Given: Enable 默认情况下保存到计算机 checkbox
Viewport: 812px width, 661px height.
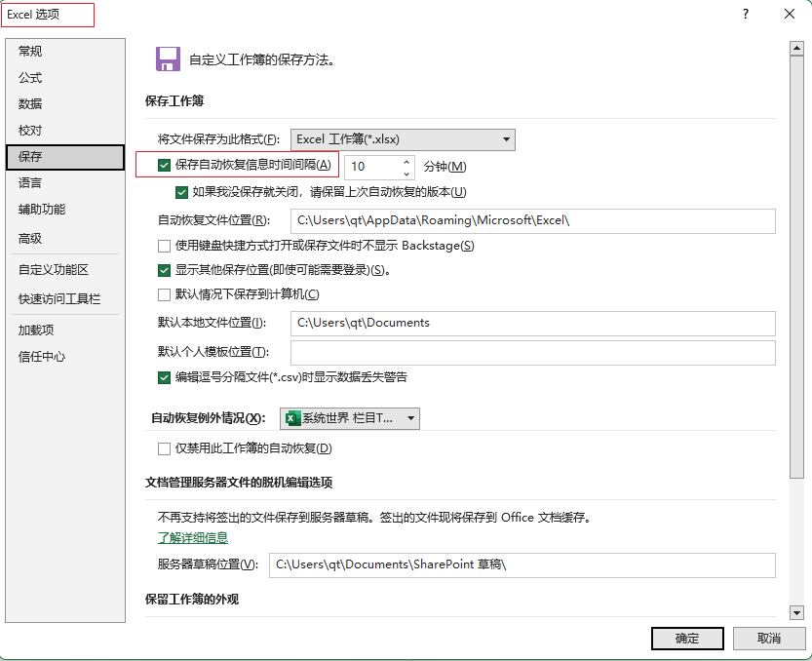Looking at the screenshot, I should coord(164,294).
